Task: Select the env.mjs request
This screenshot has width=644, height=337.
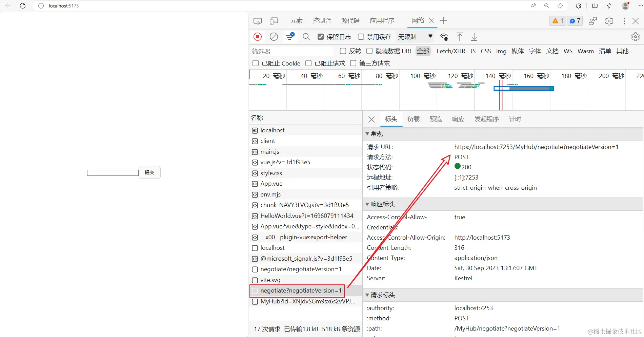Action: pyautogui.click(x=305, y=194)
